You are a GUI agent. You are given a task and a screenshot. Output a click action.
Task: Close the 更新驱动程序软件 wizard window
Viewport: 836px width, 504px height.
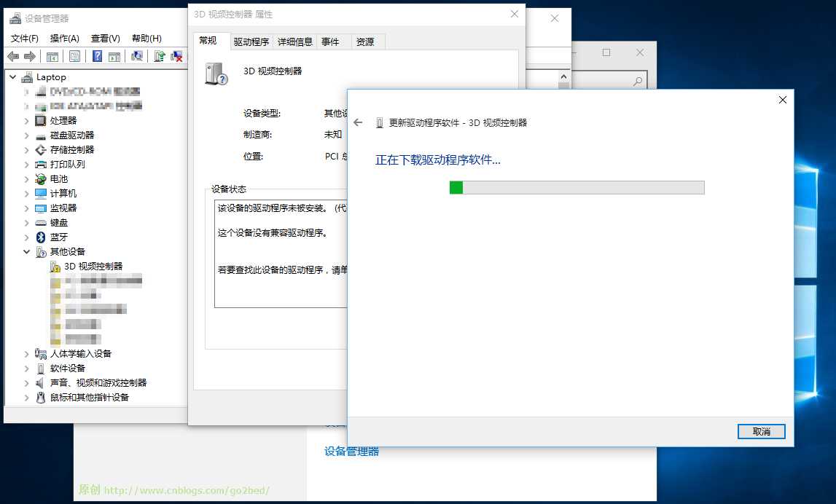(x=783, y=101)
